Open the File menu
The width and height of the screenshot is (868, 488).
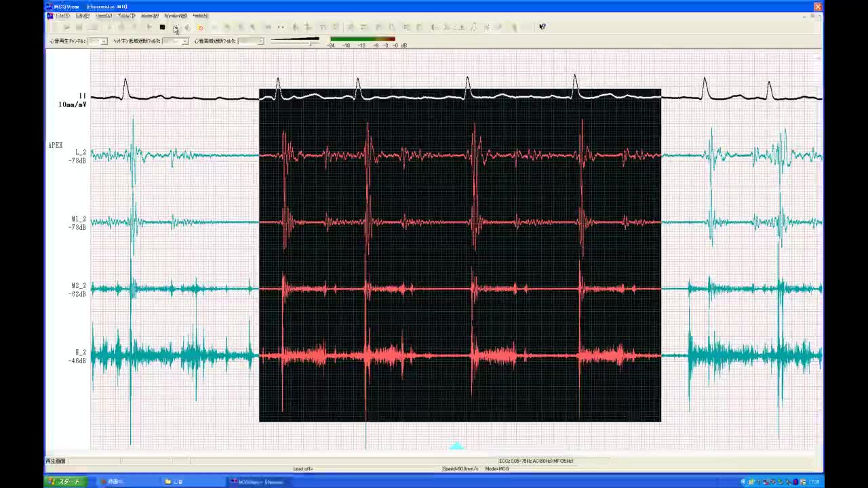click(x=62, y=16)
